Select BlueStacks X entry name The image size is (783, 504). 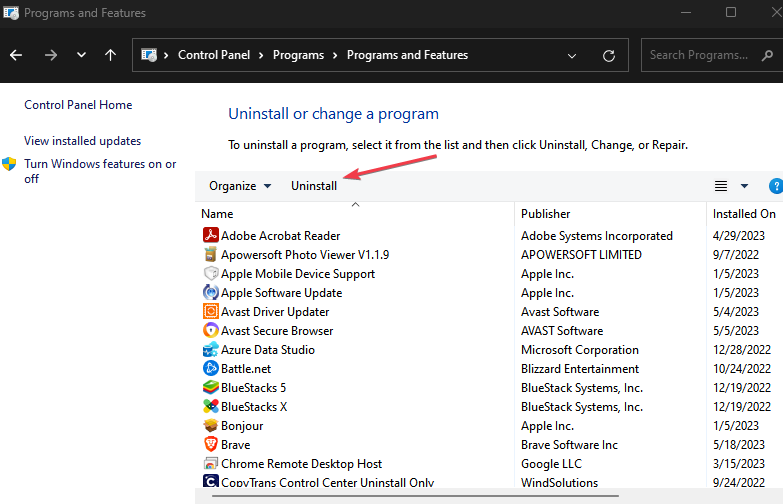click(254, 407)
